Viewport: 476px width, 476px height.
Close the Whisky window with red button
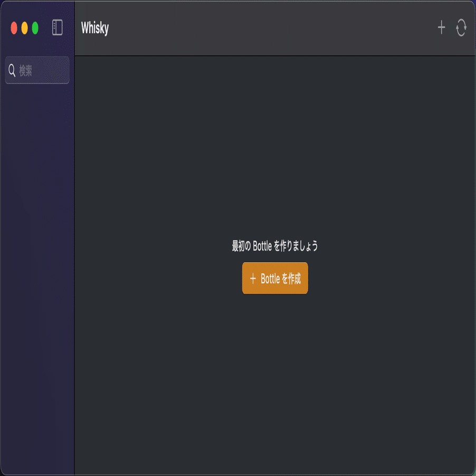point(14,28)
